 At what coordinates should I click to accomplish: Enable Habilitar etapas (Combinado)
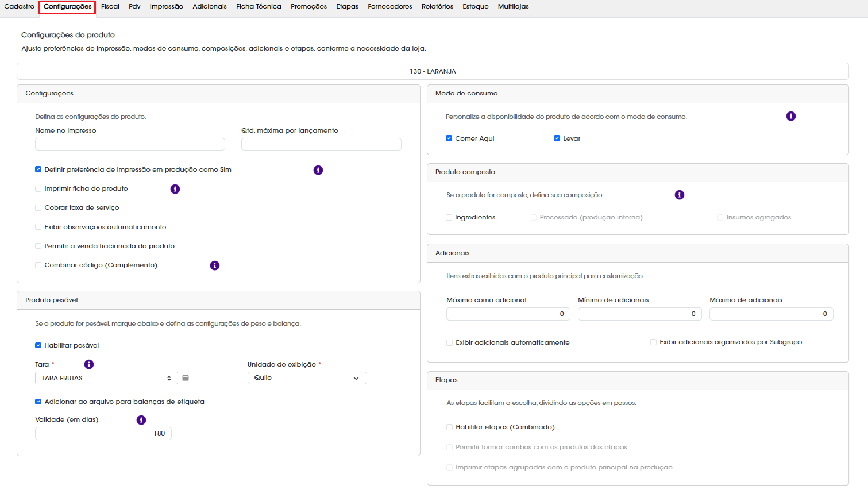[450, 427]
